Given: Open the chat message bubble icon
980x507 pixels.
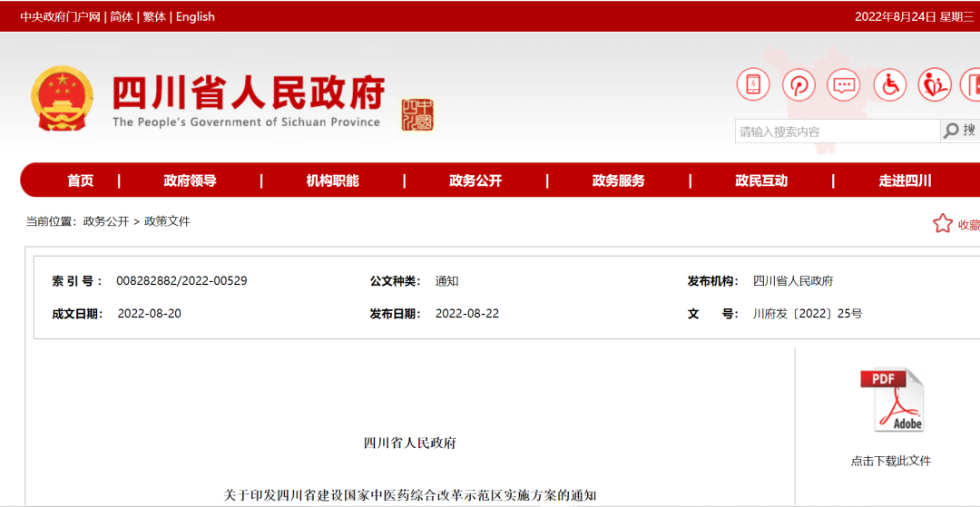Looking at the screenshot, I should coord(844,84).
